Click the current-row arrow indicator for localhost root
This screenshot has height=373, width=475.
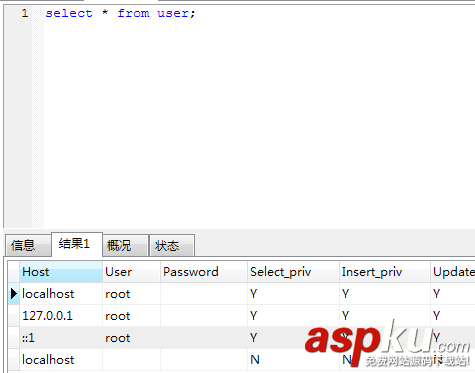[x=14, y=294]
